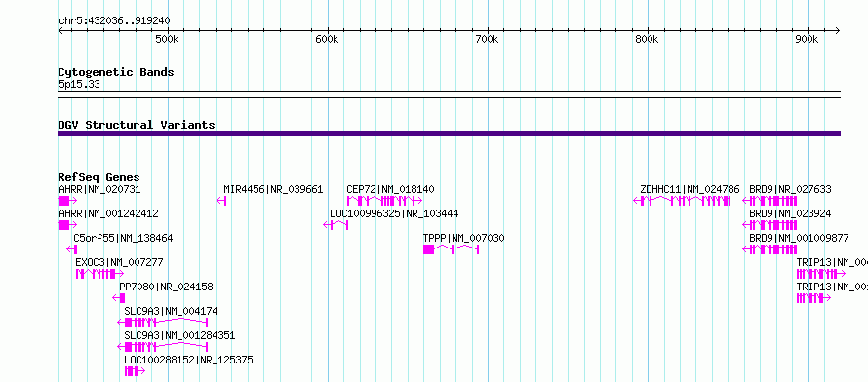Click the ZDHHC11|NM_024786 label

[690, 190]
